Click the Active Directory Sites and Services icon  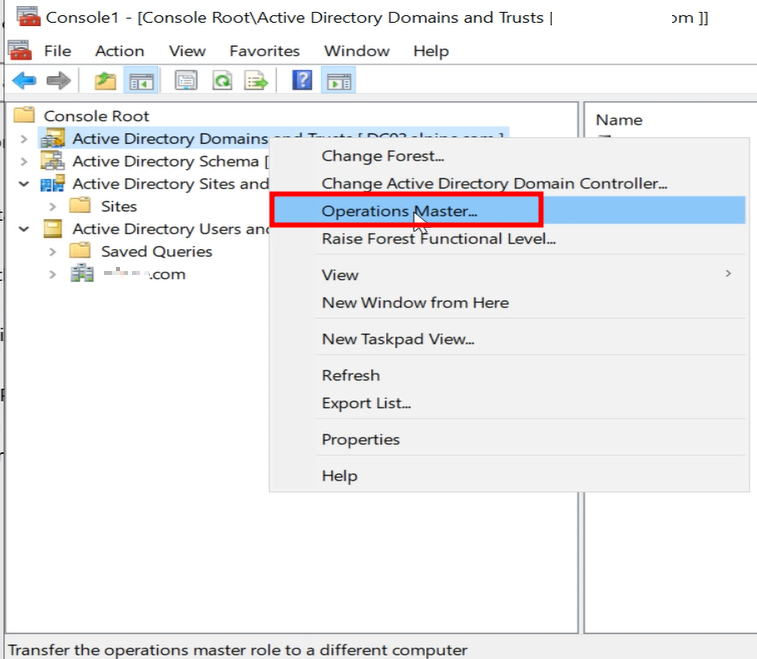53,183
